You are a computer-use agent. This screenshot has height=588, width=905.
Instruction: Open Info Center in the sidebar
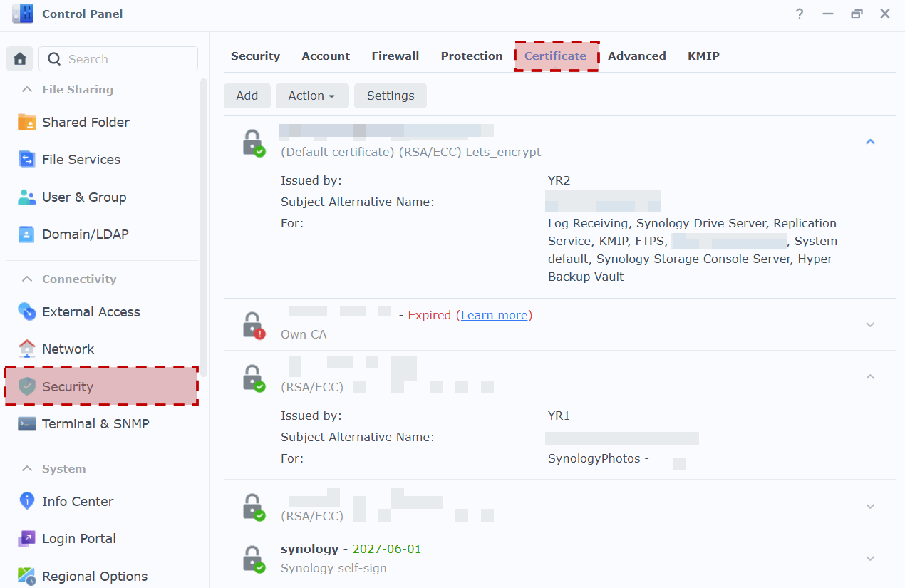coord(101,501)
